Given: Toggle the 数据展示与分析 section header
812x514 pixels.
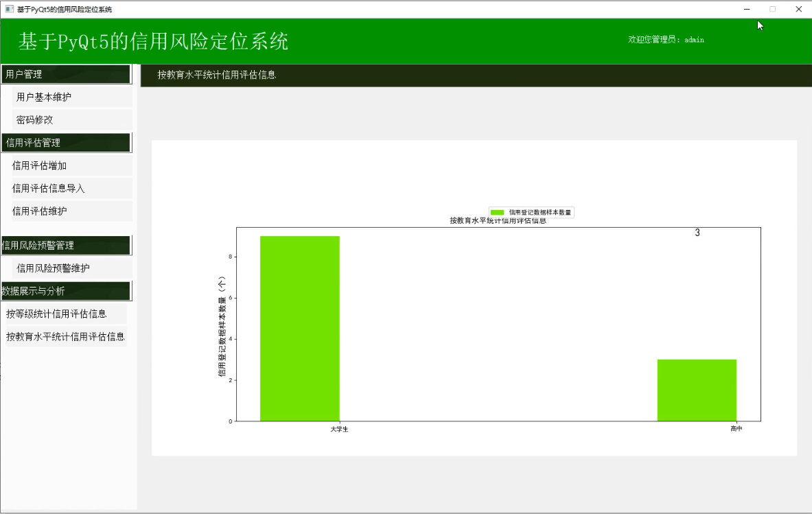Looking at the screenshot, I should pos(66,291).
